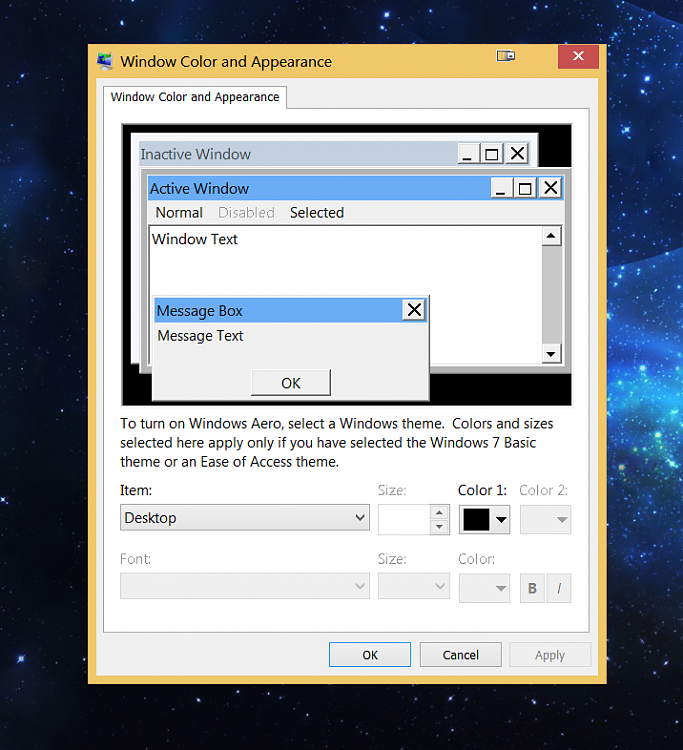Image resolution: width=683 pixels, height=750 pixels.
Task: Open the font Size dropdown
Action: [x=414, y=586]
